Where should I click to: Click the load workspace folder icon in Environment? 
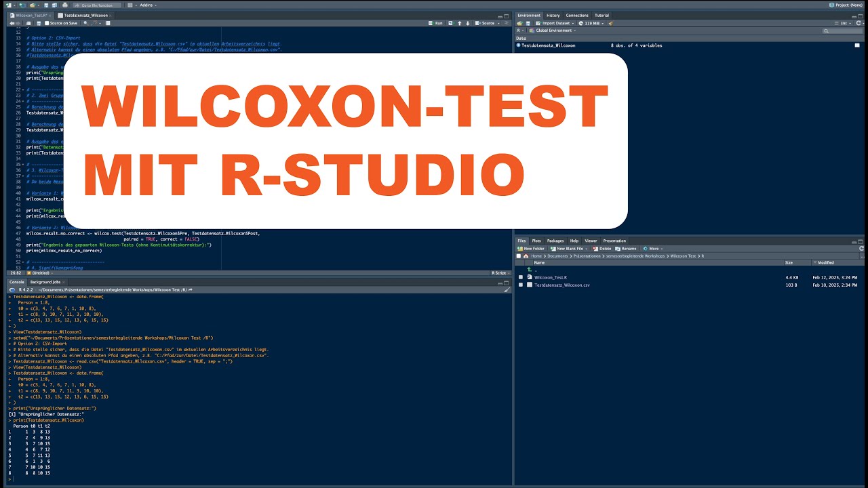click(519, 23)
